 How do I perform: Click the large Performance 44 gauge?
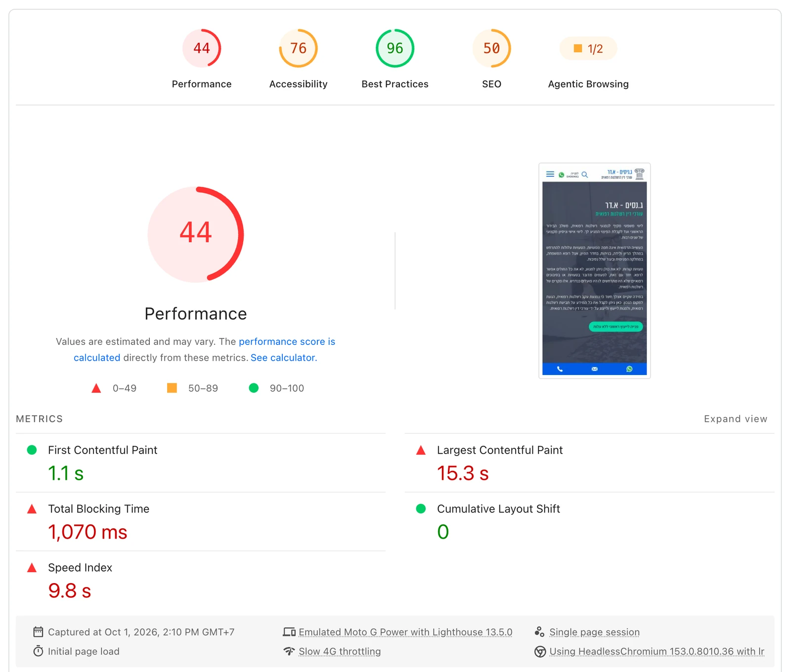(x=196, y=234)
